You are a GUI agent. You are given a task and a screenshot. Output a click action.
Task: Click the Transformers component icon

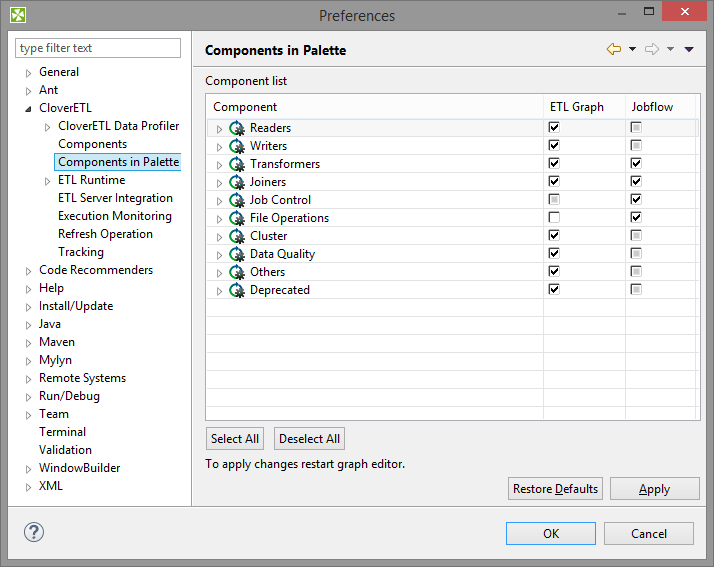pos(237,164)
